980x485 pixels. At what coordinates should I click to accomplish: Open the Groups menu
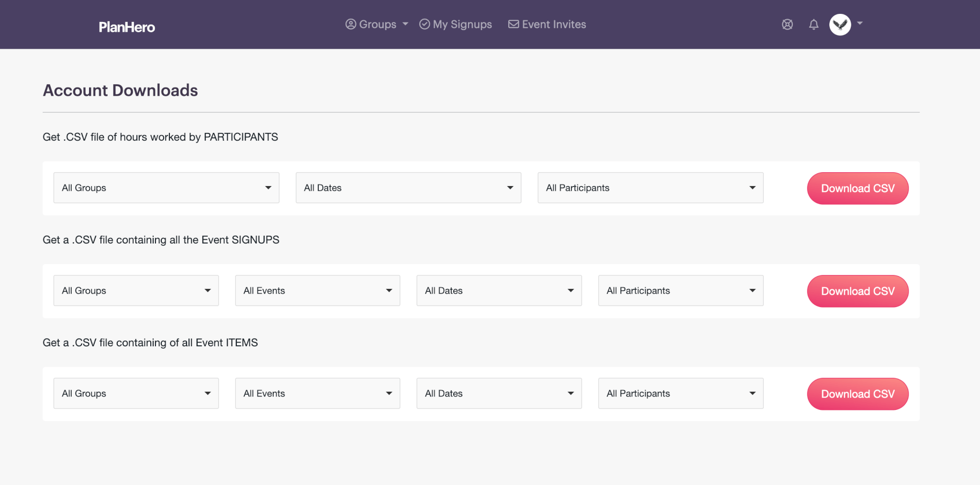(377, 24)
